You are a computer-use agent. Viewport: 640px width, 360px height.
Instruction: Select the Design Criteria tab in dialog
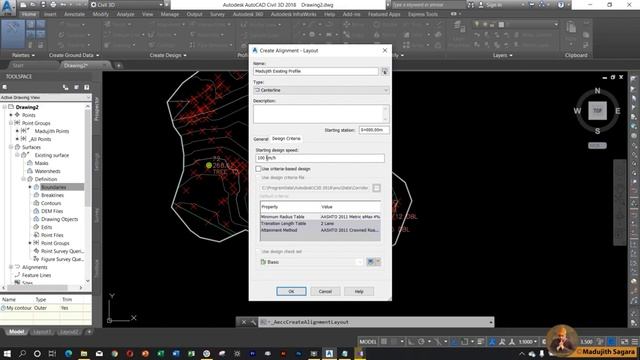(286, 139)
